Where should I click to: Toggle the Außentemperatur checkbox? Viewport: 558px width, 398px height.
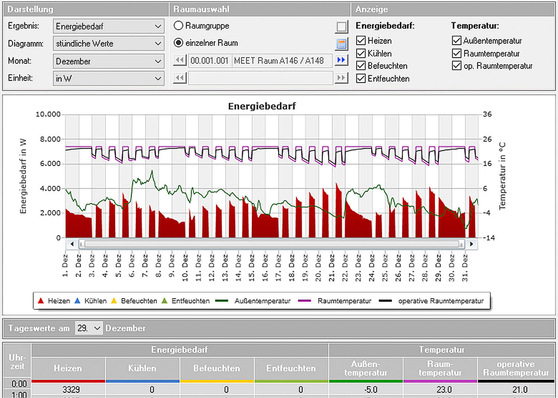[x=457, y=40]
